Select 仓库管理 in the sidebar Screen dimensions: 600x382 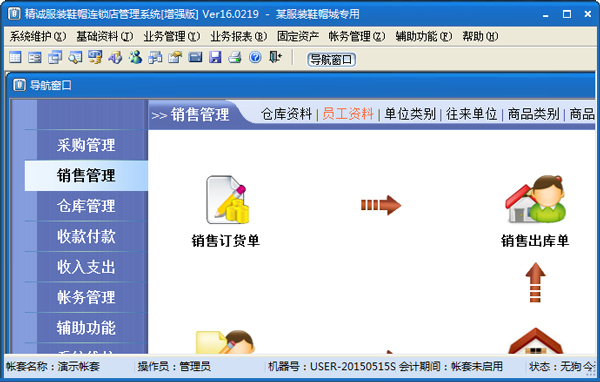pos(86,206)
